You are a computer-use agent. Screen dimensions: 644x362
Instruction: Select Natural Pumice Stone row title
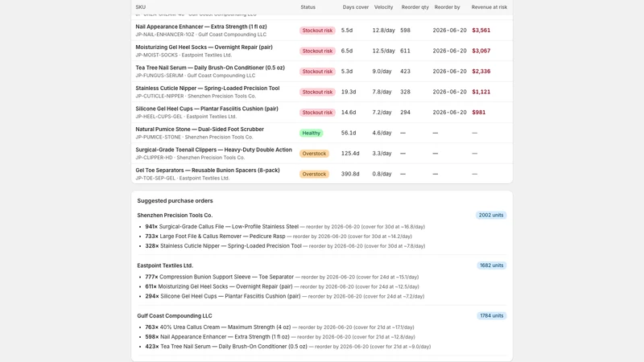pyautogui.click(x=200, y=130)
